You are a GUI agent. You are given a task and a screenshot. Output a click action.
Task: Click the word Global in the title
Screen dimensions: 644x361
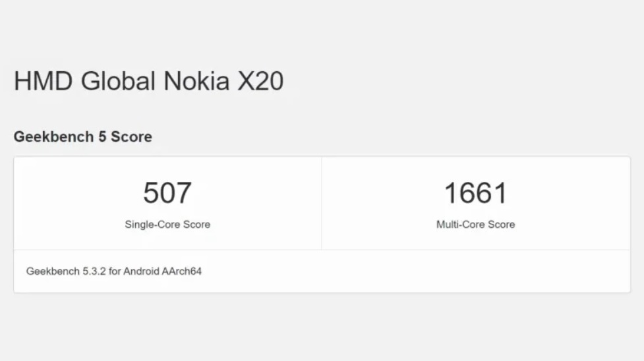coord(119,81)
